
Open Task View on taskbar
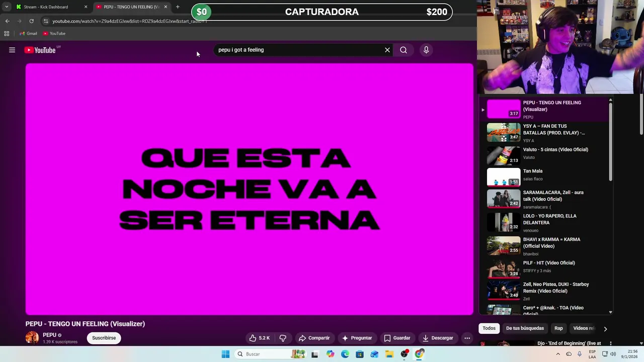coord(315,354)
